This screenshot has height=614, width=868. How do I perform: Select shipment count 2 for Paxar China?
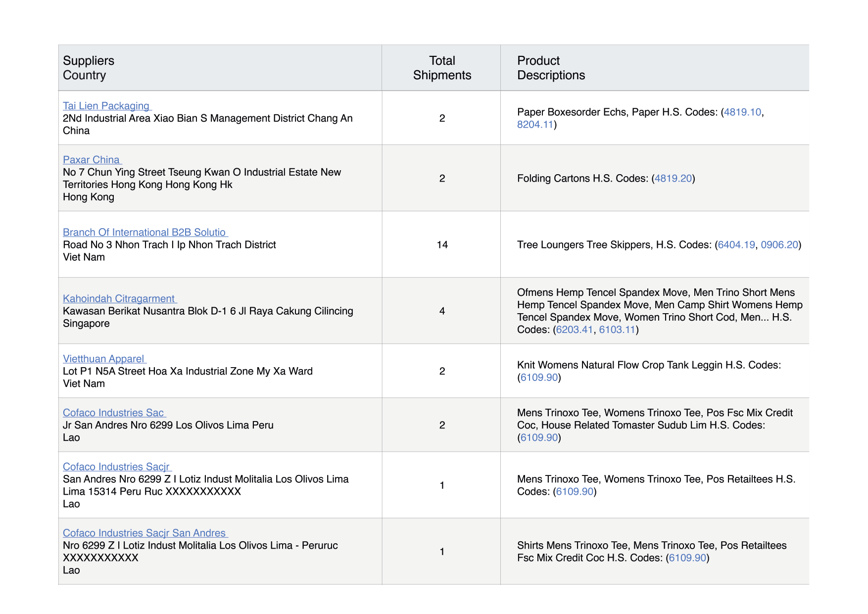click(x=442, y=179)
